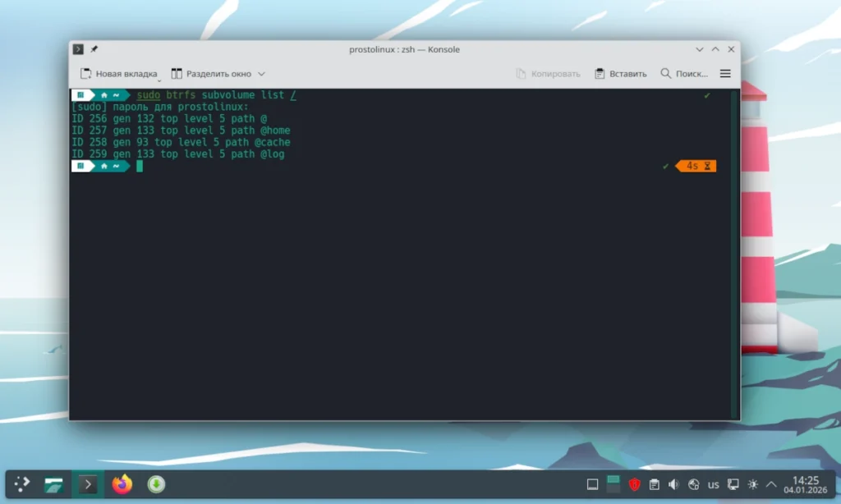Image resolution: width=841 pixels, height=504 pixels.
Task: Click the line ending with path @home
Action: click(x=181, y=131)
